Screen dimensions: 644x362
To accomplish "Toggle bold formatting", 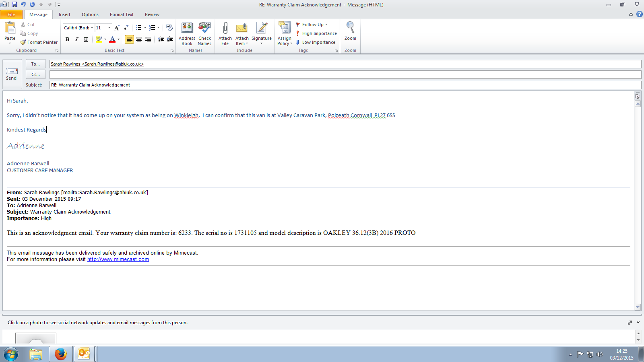I will click(x=67, y=39).
